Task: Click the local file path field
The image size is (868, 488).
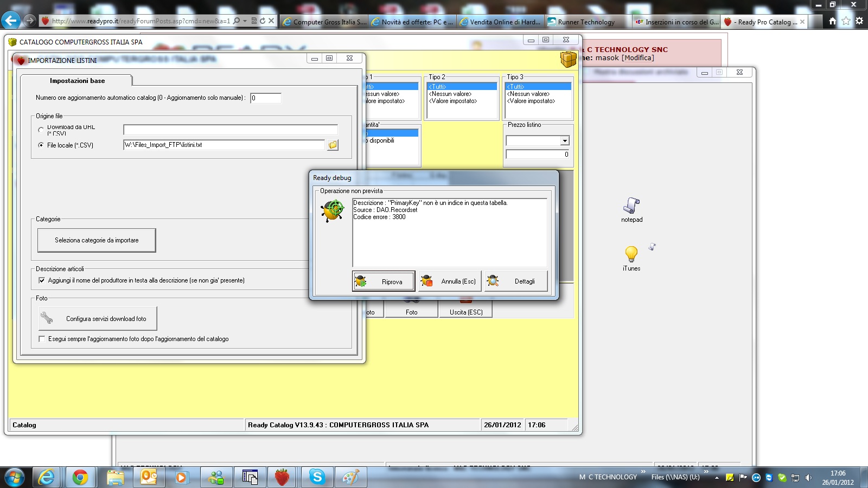Action: [x=224, y=145]
